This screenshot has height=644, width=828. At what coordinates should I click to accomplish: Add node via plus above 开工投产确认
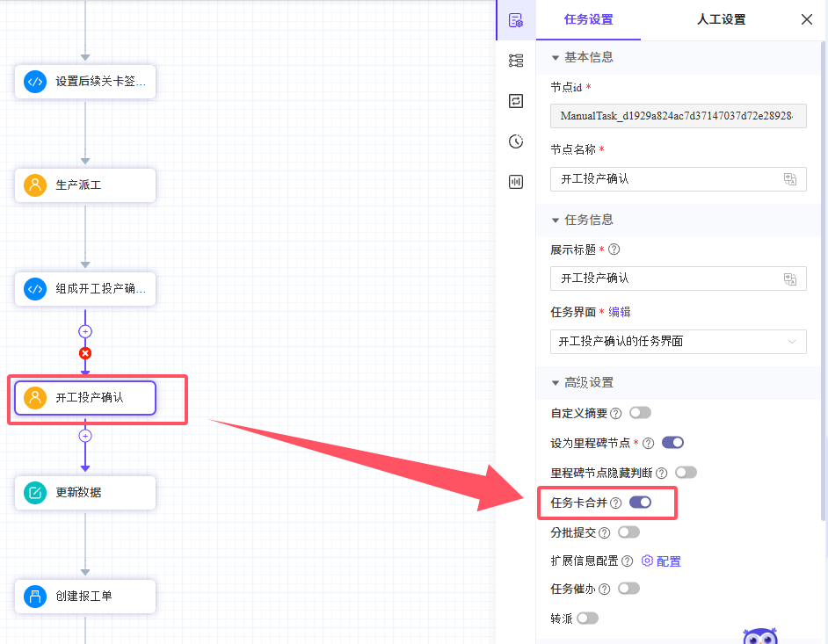coord(85,331)
